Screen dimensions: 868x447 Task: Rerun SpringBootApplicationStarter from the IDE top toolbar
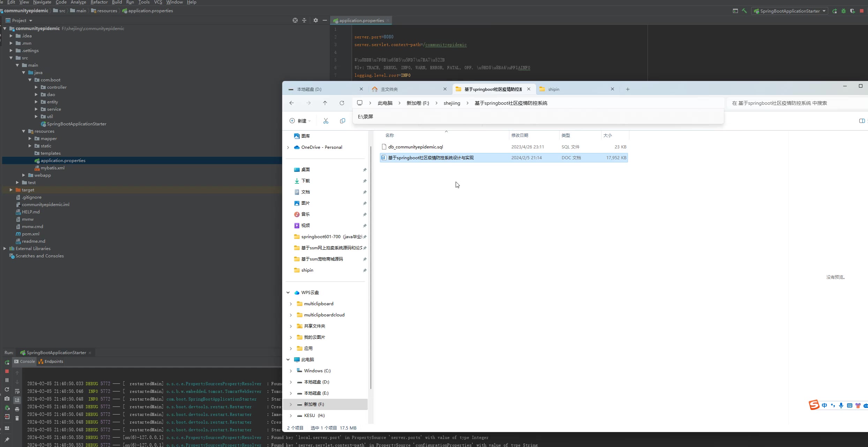[835, 11]
